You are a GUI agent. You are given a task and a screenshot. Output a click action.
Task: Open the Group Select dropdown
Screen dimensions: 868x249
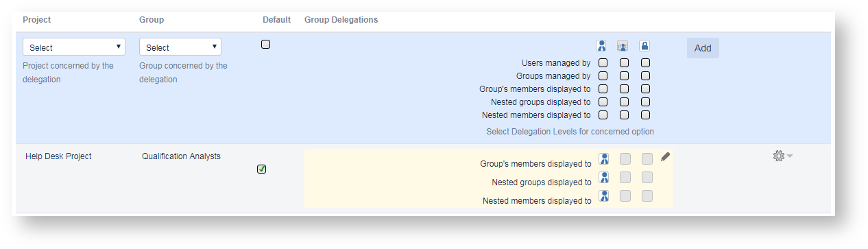pos(180,47)
